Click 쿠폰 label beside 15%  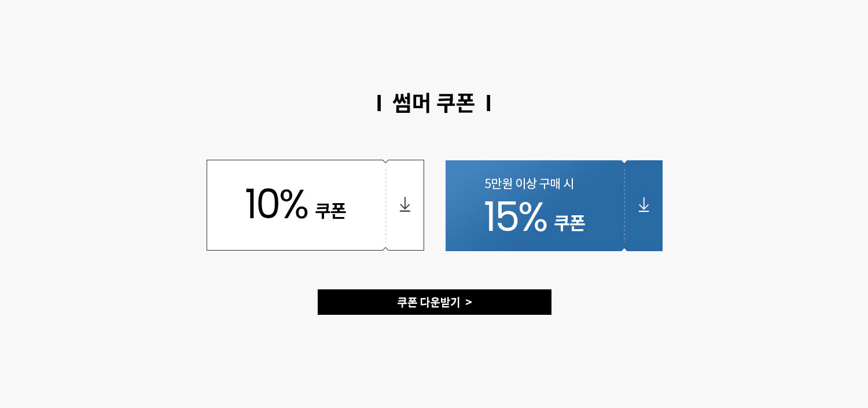(569, 223)
